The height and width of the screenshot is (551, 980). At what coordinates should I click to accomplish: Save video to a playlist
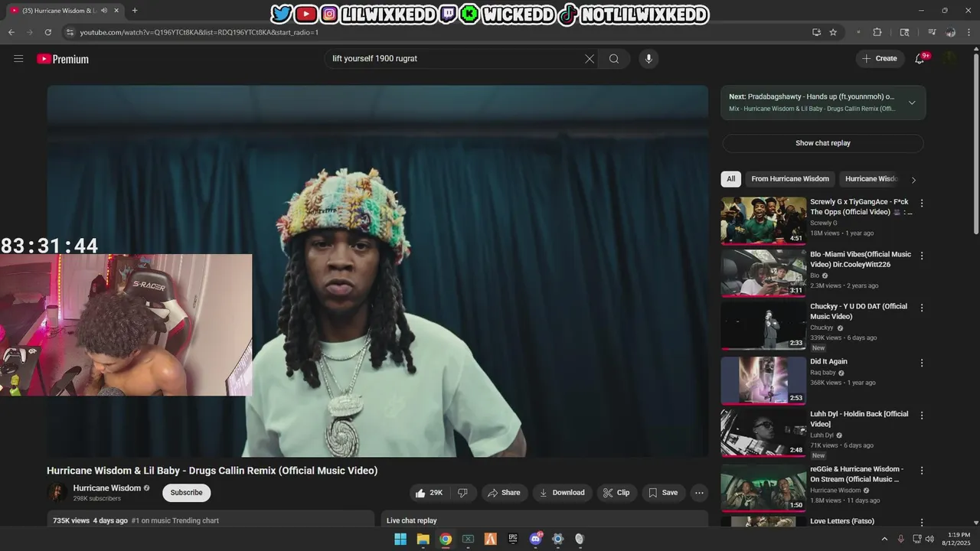(x=663, y=493)
